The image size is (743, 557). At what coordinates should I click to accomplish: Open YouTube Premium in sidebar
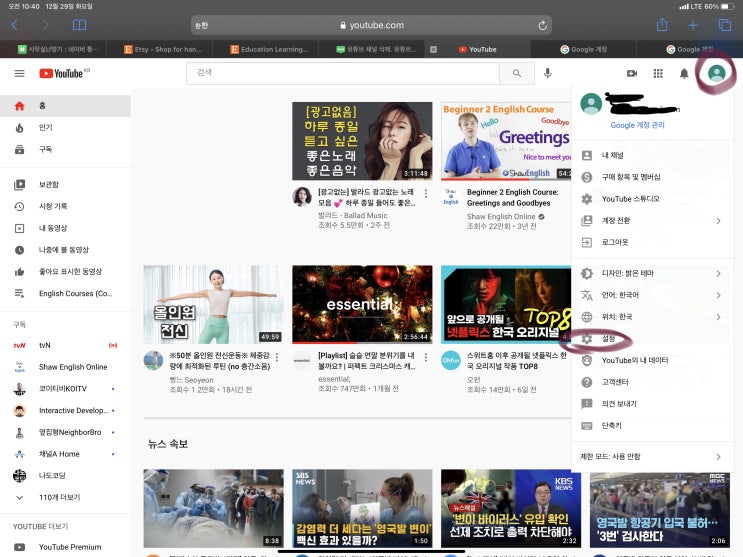coord(65,547)
